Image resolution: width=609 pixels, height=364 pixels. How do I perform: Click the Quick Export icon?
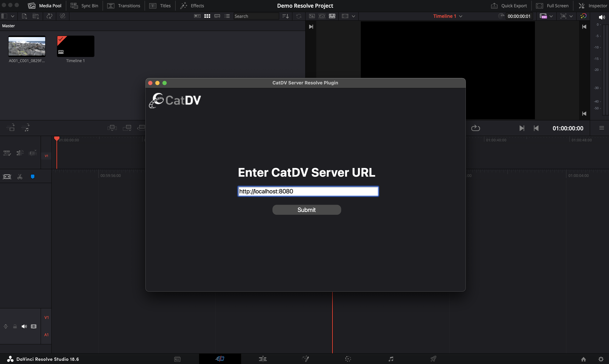[494, 6]
